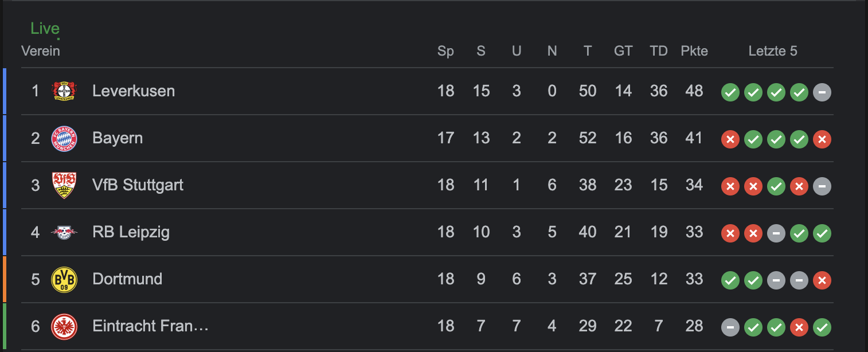The width and height of the screenshot is (868, 352).
Task: Click the Verein column header
Action: tap(41, 51)
